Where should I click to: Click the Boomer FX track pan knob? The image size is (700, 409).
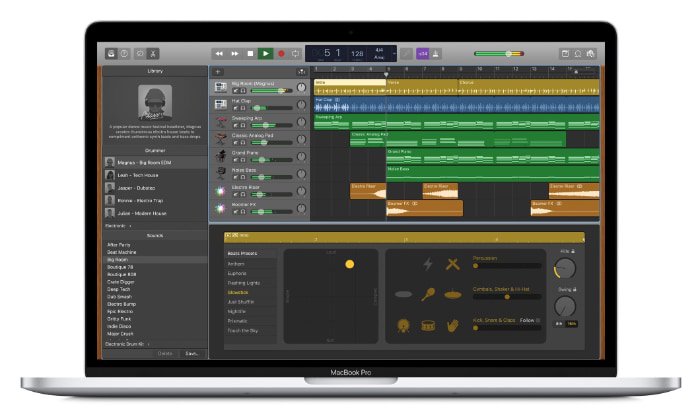[301, 208]
